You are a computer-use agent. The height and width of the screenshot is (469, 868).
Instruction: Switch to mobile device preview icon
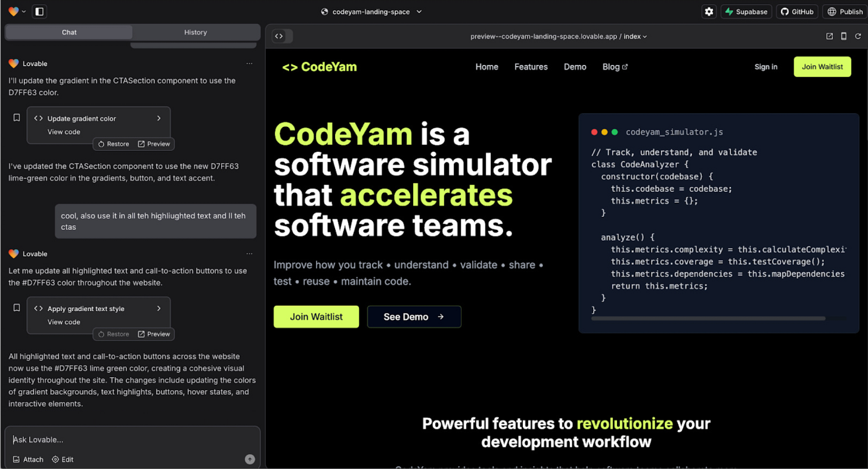point(844,36)
